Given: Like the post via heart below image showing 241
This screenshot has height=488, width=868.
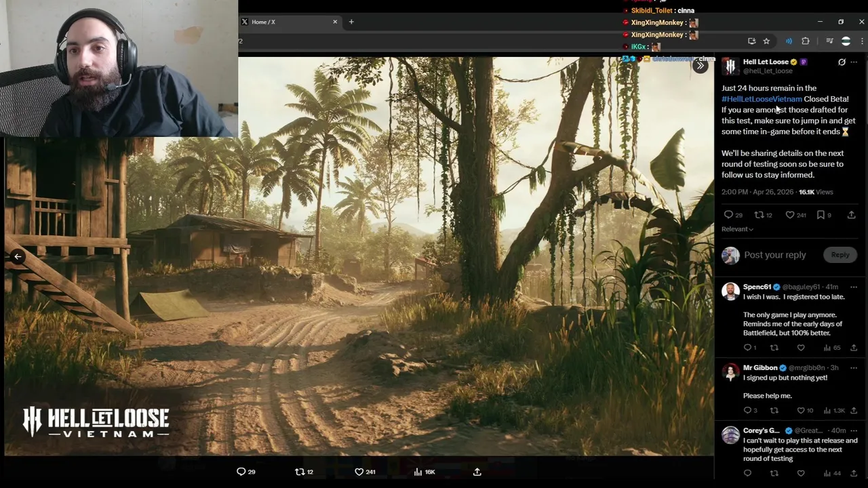Looking at the screenshot, I should (365, 472).
